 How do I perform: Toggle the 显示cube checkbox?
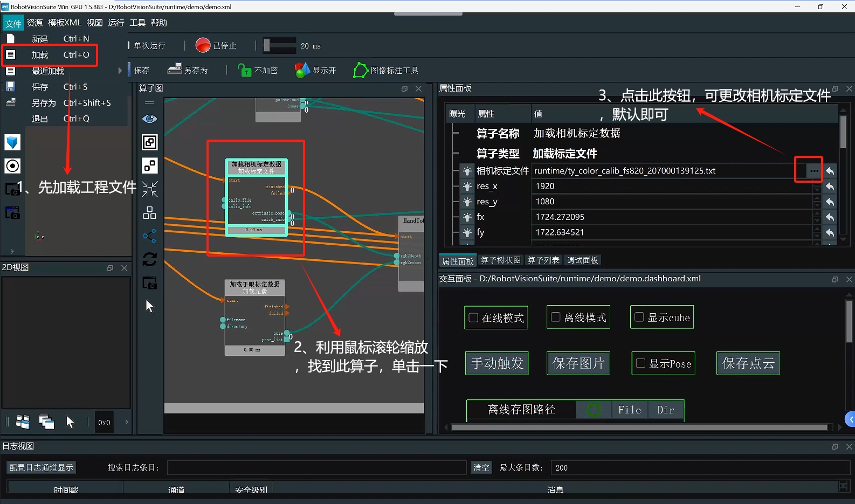click(x=639, y=317)
